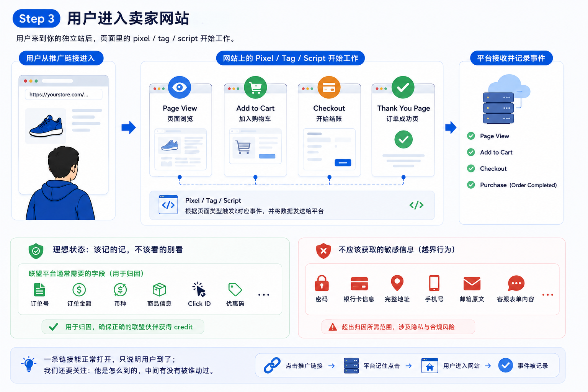Click the green shield icon beside 理想状态
This screenshot has height=392, width=588.
pos(36,251)
